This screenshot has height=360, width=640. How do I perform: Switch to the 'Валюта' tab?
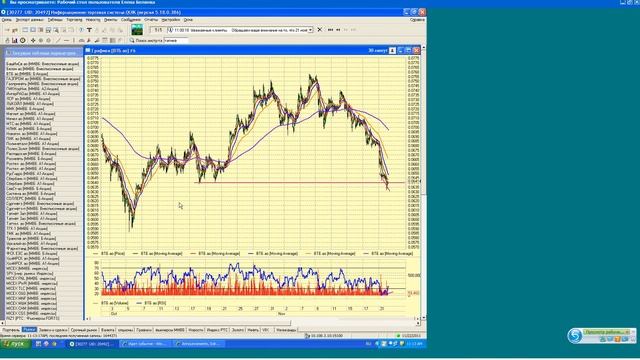point(107,329)
